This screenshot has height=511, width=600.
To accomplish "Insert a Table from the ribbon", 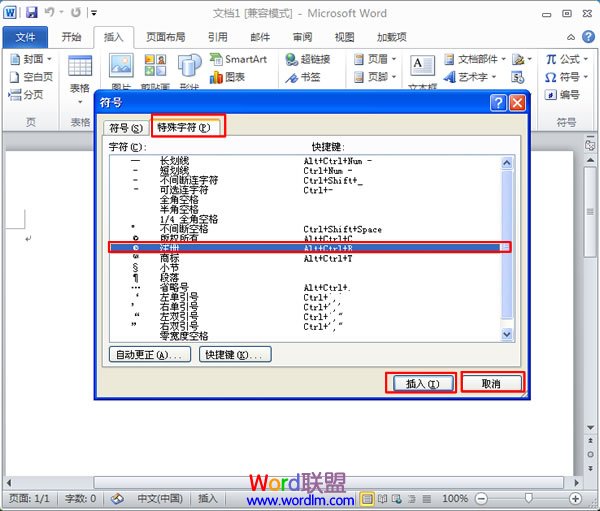I will [80, 74].
